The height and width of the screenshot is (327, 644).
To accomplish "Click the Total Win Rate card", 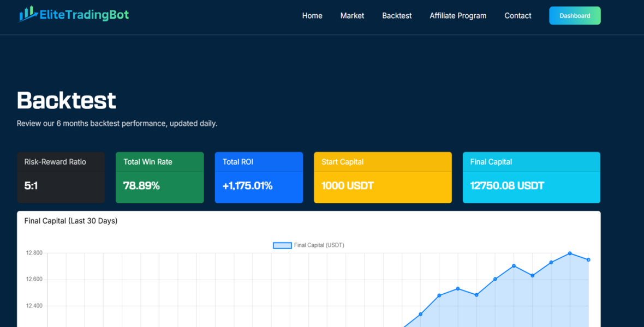I will [x=159, y=177].
